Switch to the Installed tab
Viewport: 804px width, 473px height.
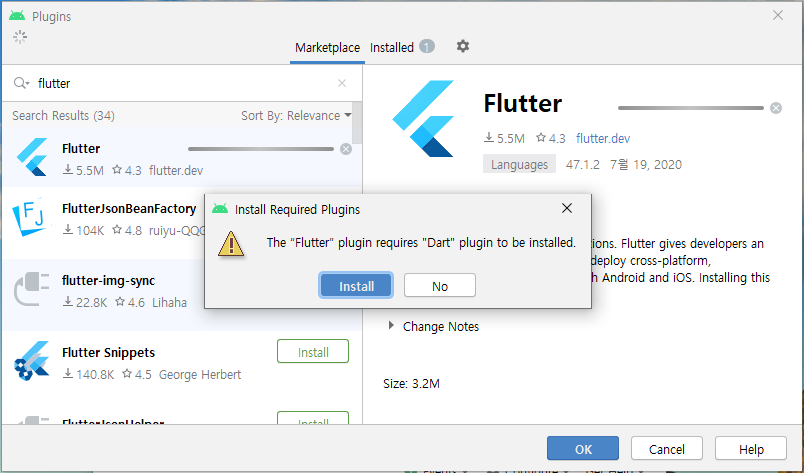(x=392, y=48)
